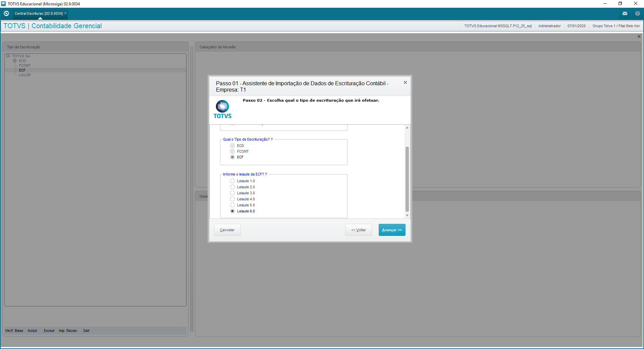Click the X closing the Contabilidade Gerencial panel
This screenshot has width=644, height=349.
click(x=639, y=36)
